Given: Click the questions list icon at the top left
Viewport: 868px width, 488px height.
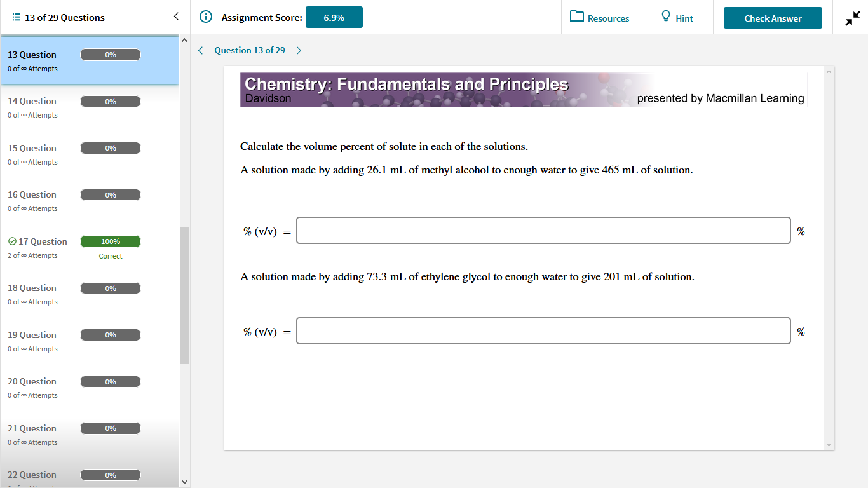Looking at the screenshot, I should click(x=16, y=17).
